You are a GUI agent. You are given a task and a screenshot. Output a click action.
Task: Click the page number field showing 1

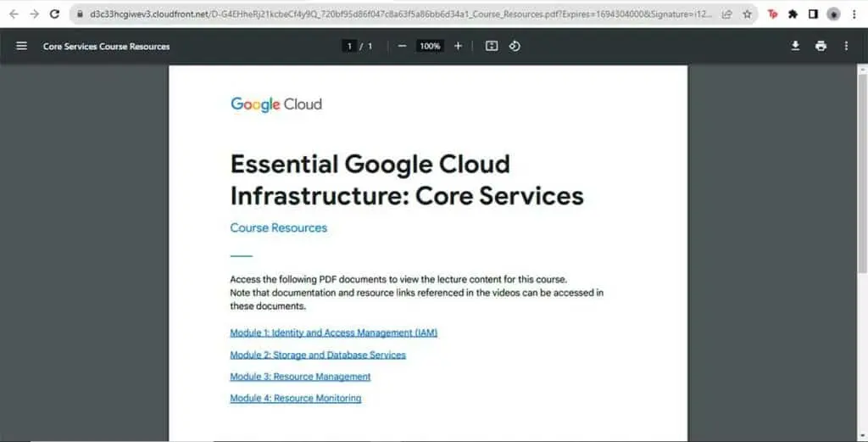pos(348,47)
